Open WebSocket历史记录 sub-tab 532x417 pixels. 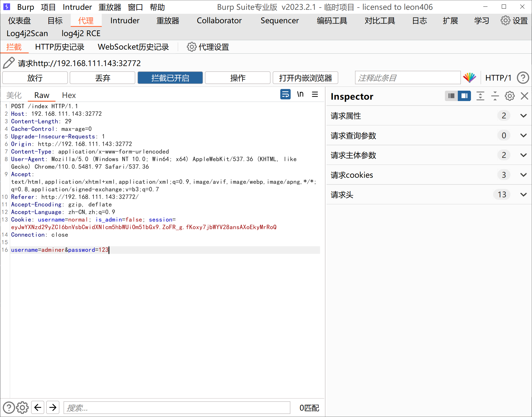tap(133, 47)
